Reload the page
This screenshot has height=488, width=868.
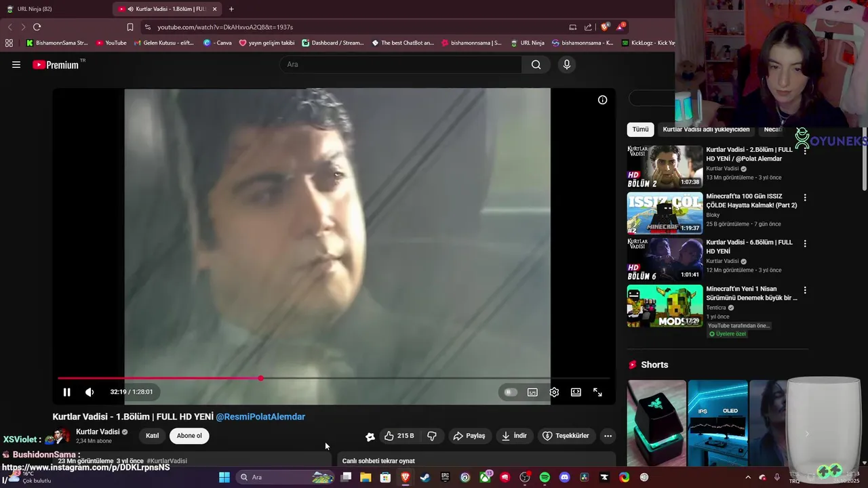37,27
